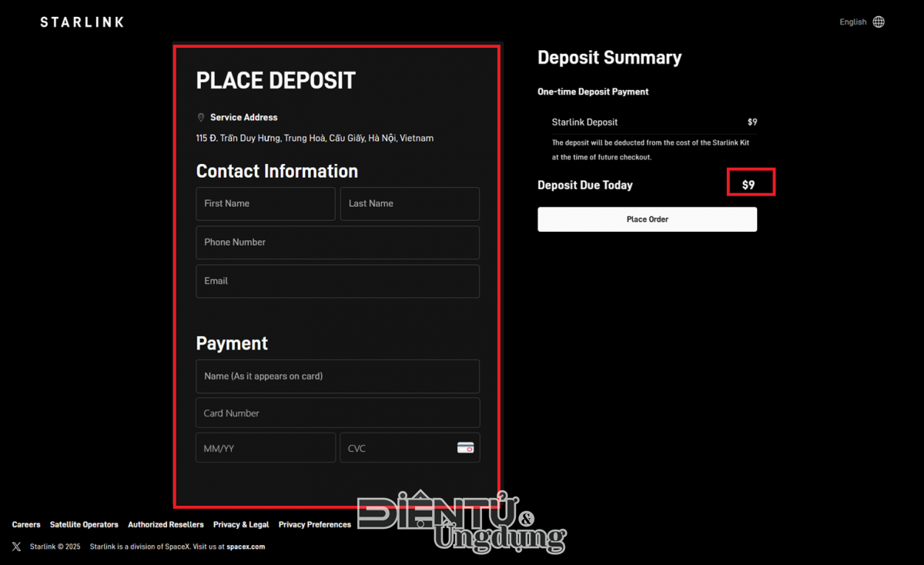Select the CVC input field
924x565 pixels.
410,448
